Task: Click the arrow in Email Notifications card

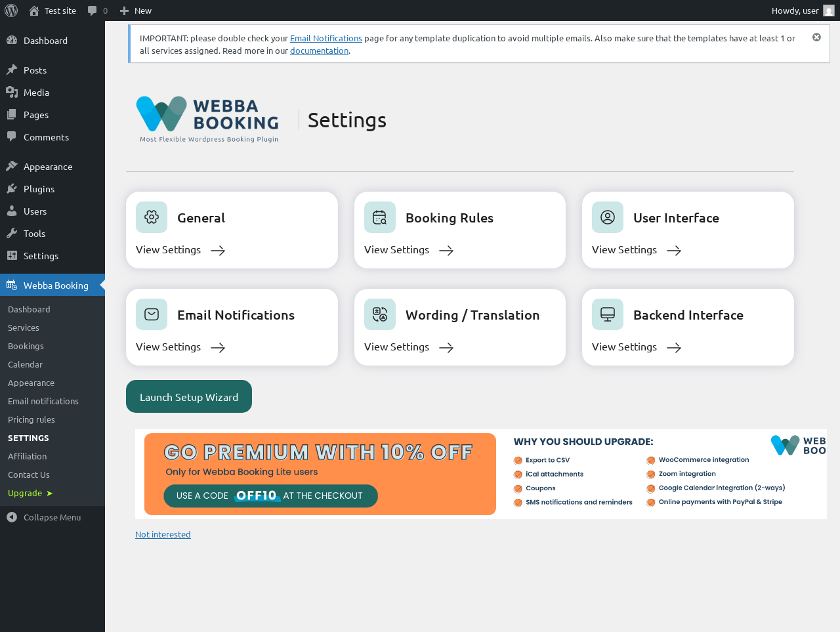Action: pos(218,348)
